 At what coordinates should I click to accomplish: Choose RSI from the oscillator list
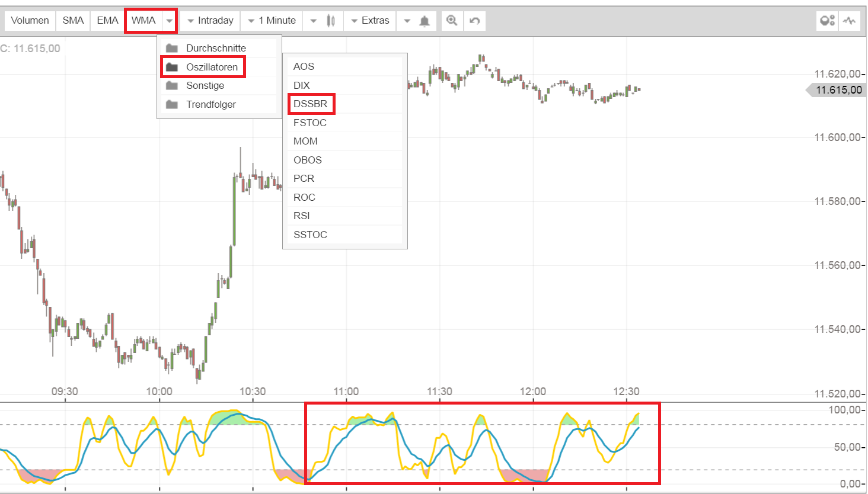pyautogui.click(x=301, y=216)
